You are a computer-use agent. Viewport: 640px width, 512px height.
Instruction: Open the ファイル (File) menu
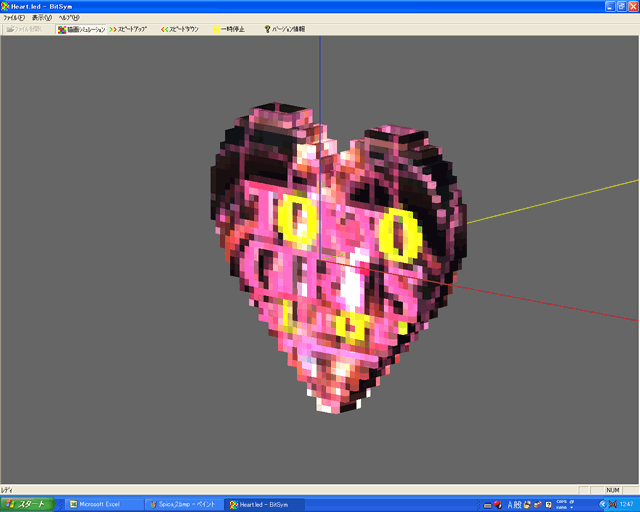(14, 18)
